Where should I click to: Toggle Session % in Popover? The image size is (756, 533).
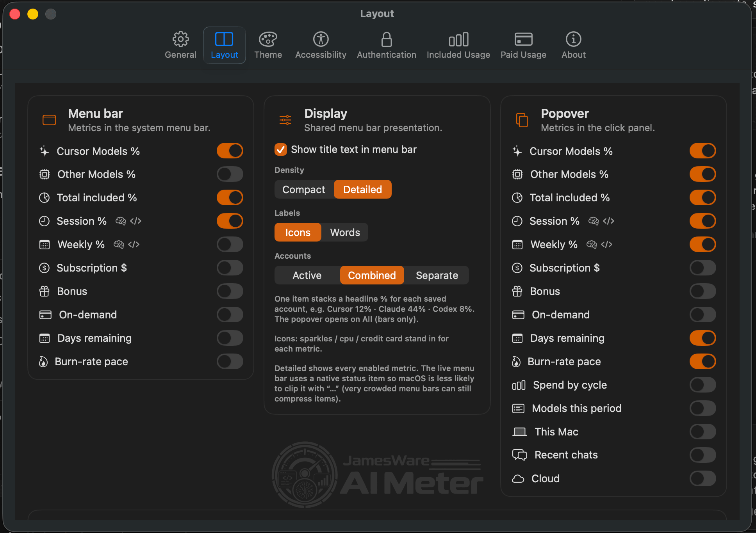coord(703,221)
